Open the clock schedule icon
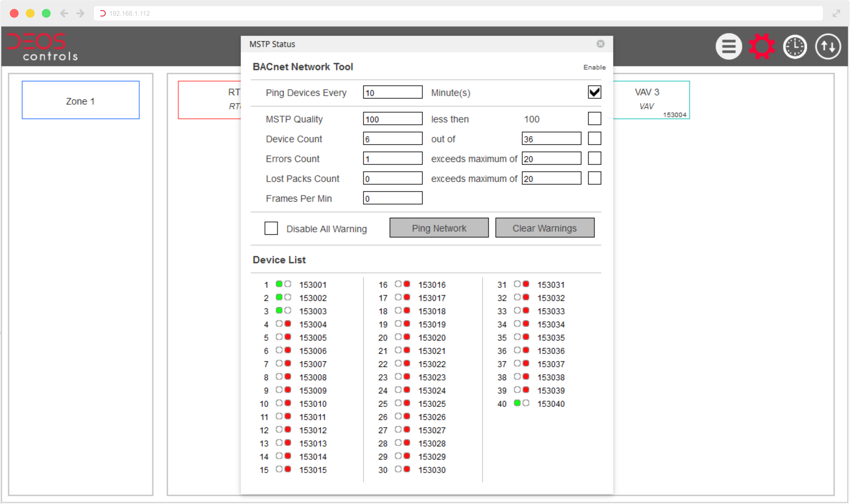The height and width of the screenshot is (504, 850). pyautogui.click(x=795, y=46)
